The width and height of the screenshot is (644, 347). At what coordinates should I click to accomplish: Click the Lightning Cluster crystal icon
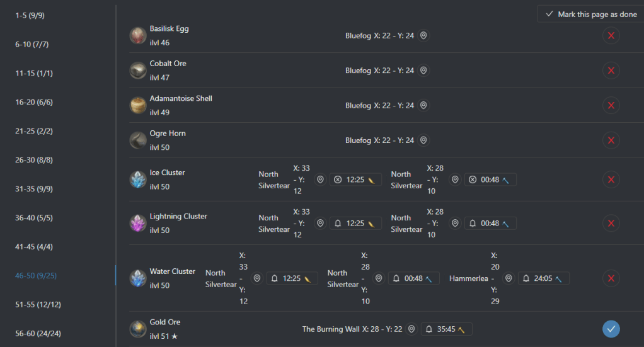pyautogui.click(x=138, y=224)
